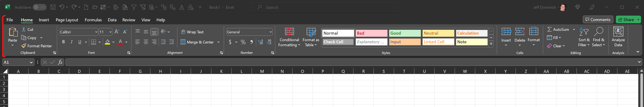
Task: Apply middle vertical alignment
Action: click(146, 32)
